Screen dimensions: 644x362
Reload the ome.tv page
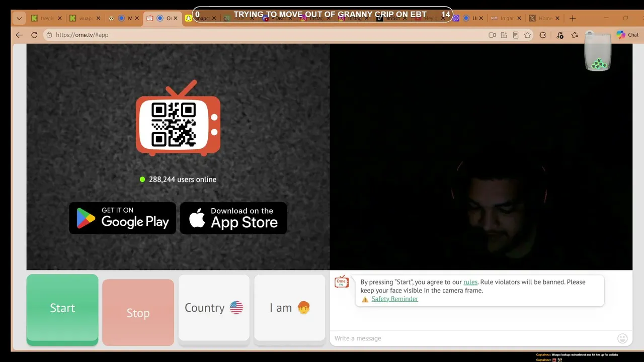[34, 35]
